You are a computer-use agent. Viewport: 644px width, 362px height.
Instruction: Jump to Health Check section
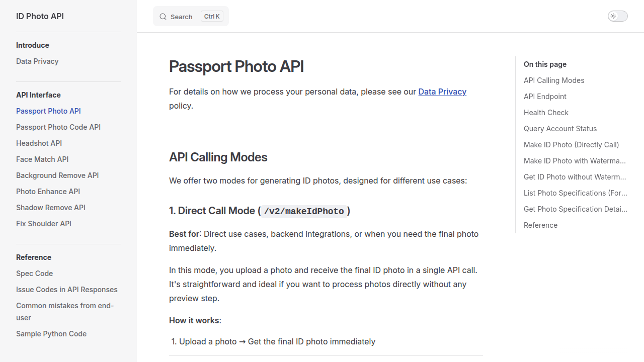click(546, 113)
